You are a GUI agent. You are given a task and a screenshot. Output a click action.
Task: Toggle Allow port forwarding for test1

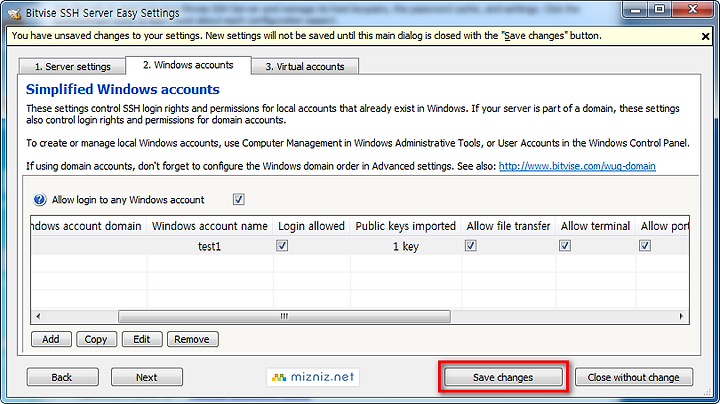[x=645, y=246]
